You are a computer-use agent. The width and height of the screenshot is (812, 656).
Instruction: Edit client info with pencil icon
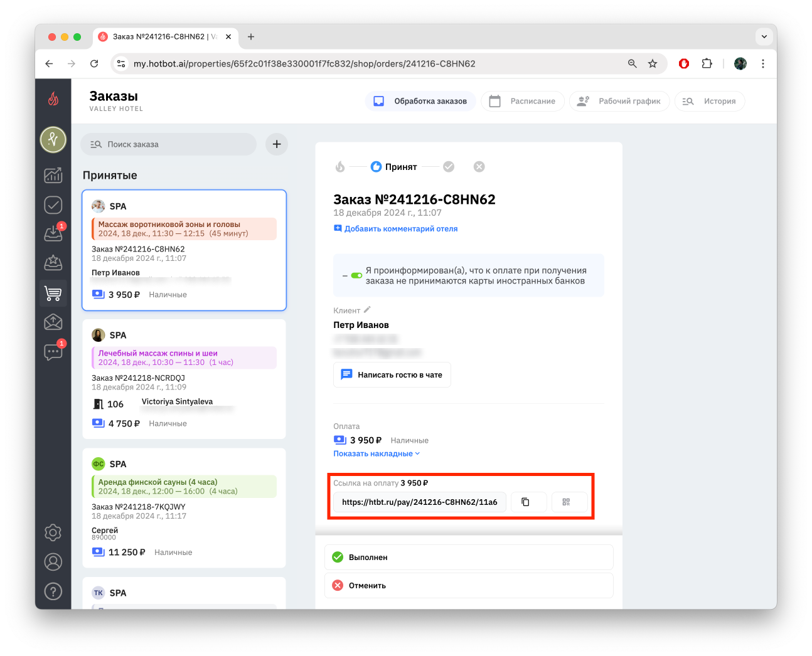pos(368,310)
